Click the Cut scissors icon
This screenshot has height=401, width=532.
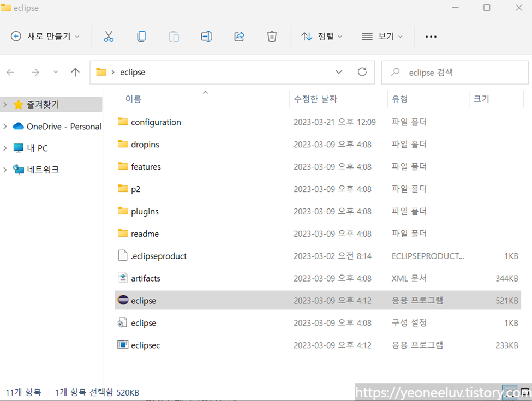(109, 37)
